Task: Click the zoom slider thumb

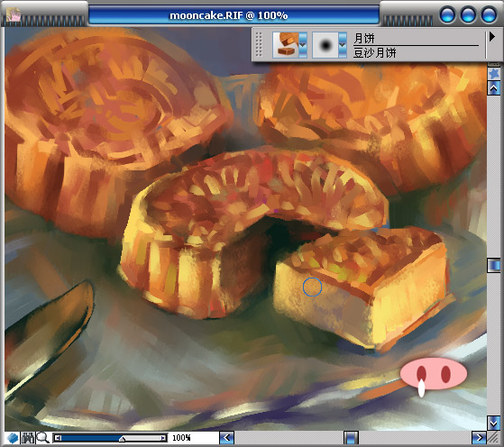Action: (122, 439)
